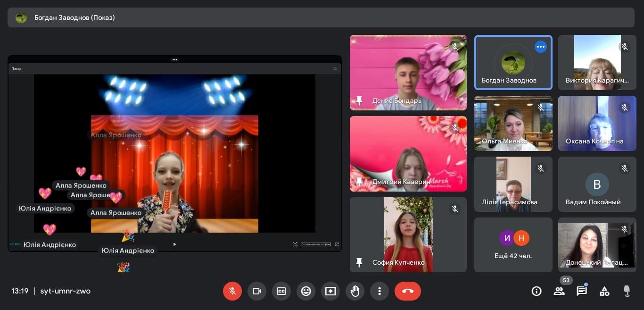
Task: Turn on closed captions
Action: [281, 291]
